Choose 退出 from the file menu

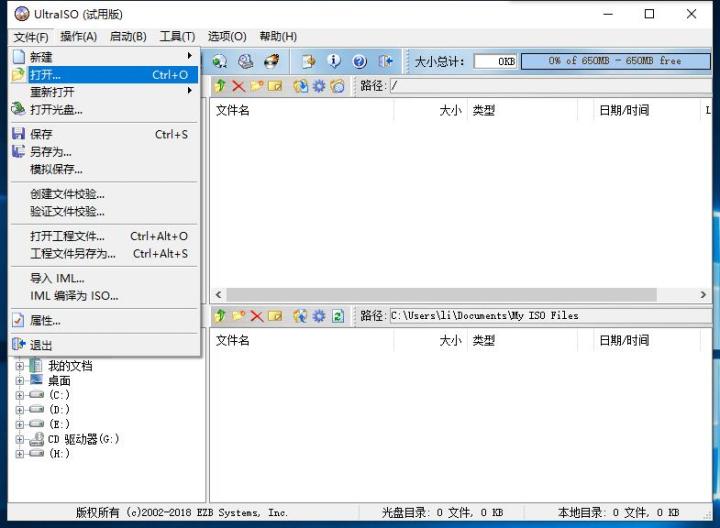(x=104, y=345)
